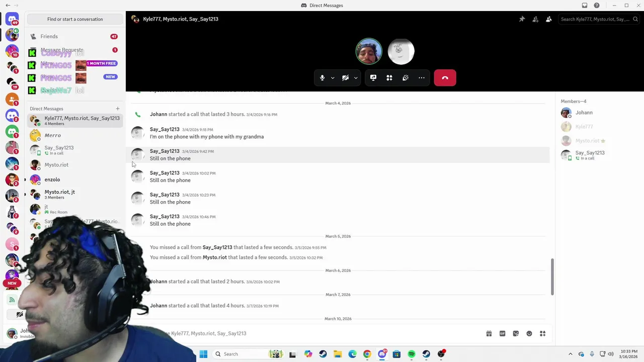Click Say_Say1213 in the missed call notice
This screenshot has height=362, width=644.
pos(217,247)
